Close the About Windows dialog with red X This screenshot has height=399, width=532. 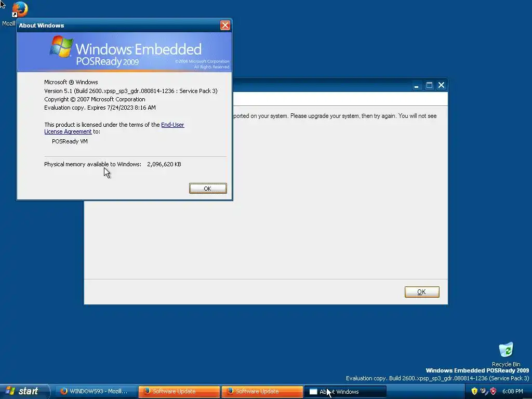[225, 25]
